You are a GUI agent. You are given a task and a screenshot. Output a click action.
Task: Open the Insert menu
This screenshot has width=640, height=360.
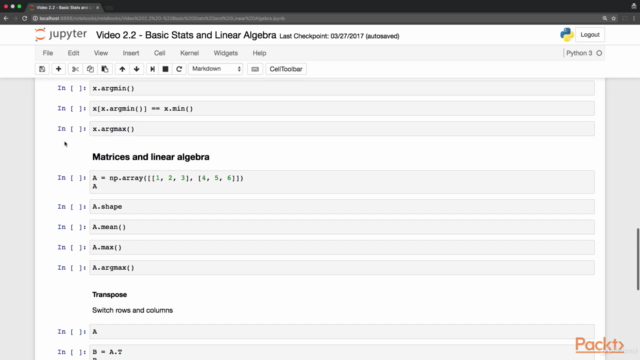pyautogui.click(x=131, y=53)
